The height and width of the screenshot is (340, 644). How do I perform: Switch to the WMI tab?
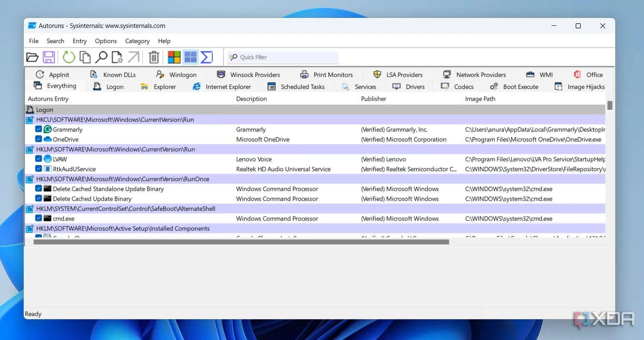tap(540, 75)
